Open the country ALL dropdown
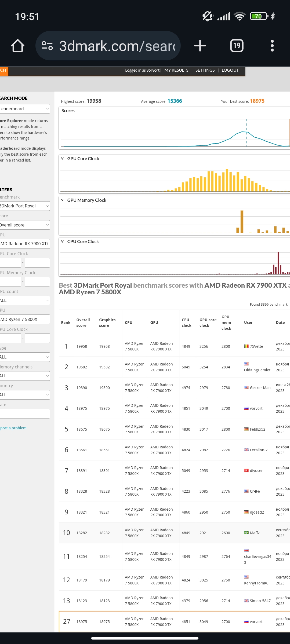Viewport: 290px width, 644px height. tap(25, 395)
